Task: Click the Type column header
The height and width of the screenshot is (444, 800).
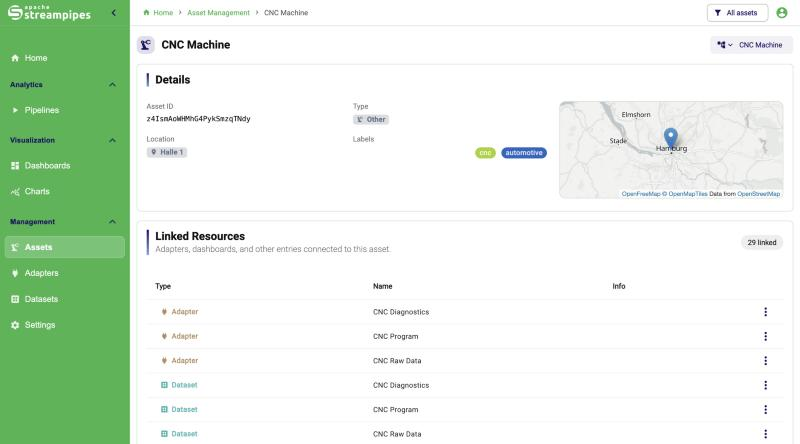Action: 163,286
